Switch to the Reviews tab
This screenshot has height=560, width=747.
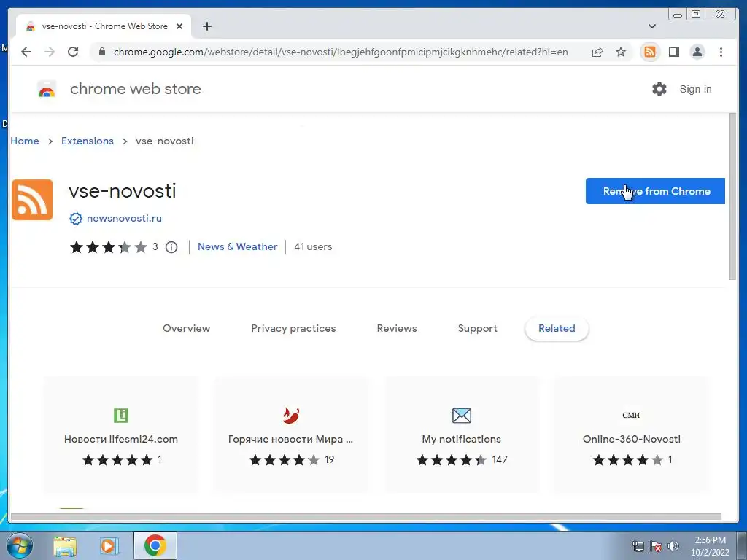pos(397,329)
